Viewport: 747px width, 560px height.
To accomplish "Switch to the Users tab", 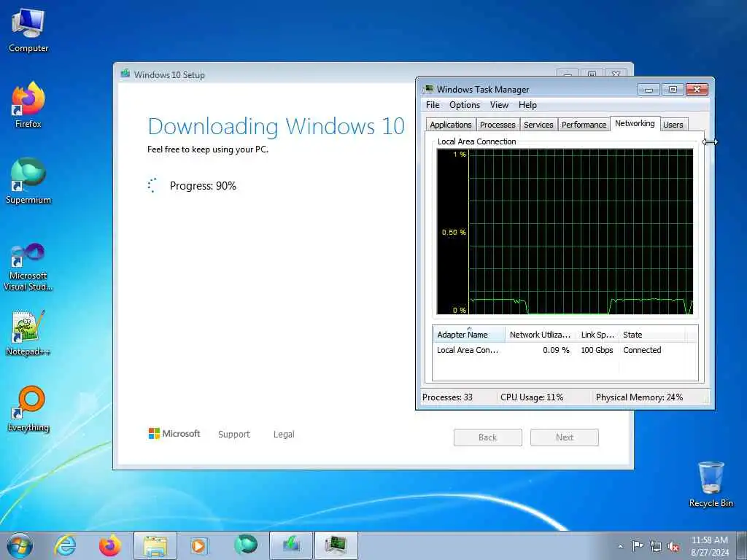I will (x=673, y=124).
